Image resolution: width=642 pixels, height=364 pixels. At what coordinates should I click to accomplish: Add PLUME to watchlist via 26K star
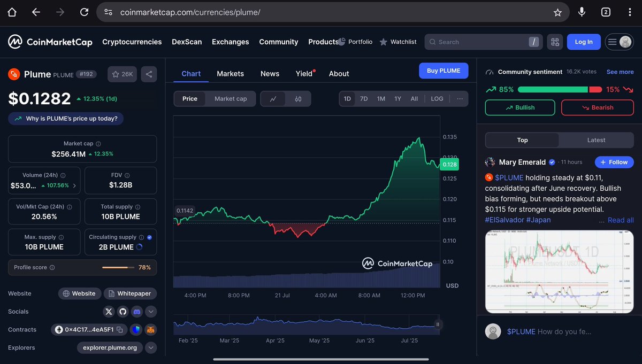123,74
